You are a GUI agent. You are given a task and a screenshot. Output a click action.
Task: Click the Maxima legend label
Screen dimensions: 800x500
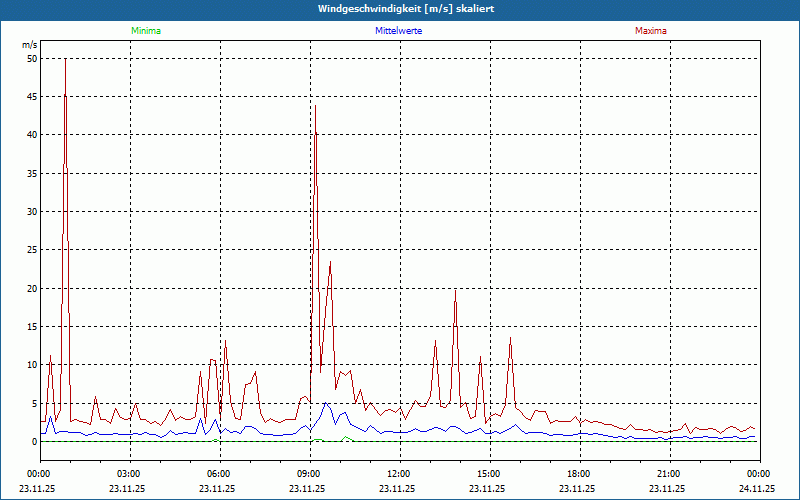pyautogui.click(x=651, y=31)
